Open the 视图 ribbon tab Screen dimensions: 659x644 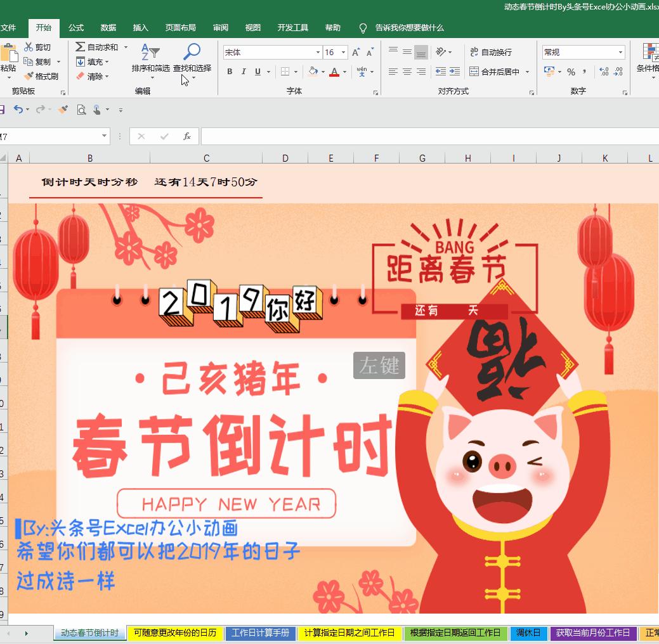[x=252, y=27]
